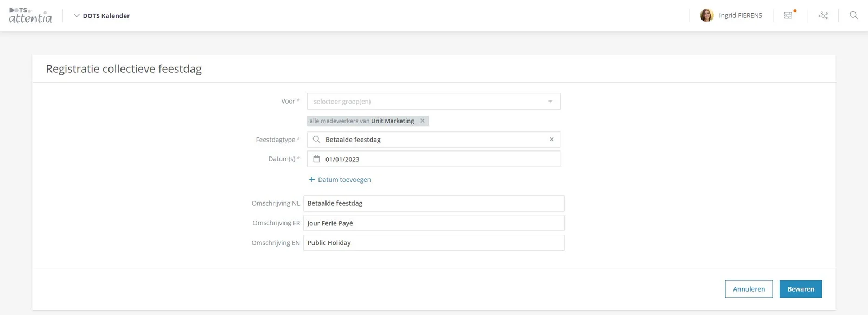Click the Bewaren button
Screen dimensions: 868x315
tap(801, 289)
